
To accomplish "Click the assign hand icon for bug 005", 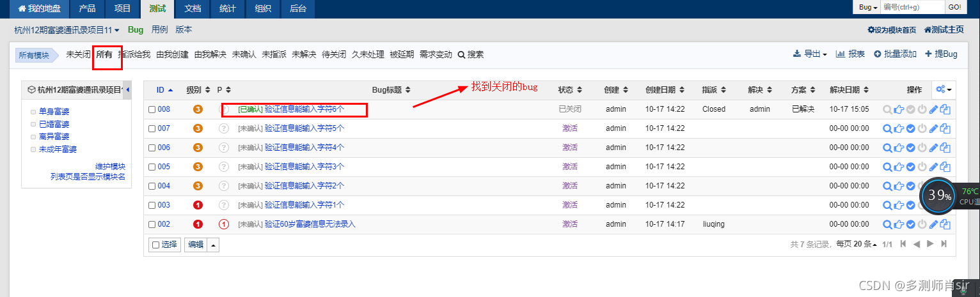I will 899,167.
